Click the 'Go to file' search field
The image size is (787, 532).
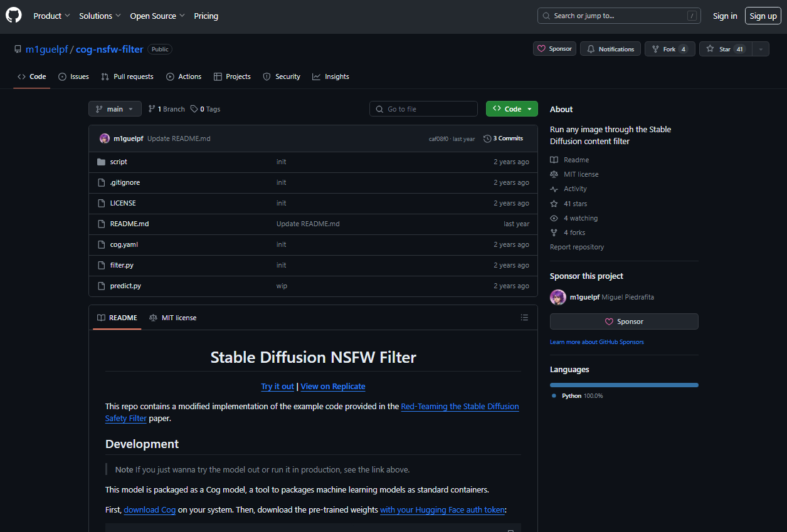pos(423,109)
